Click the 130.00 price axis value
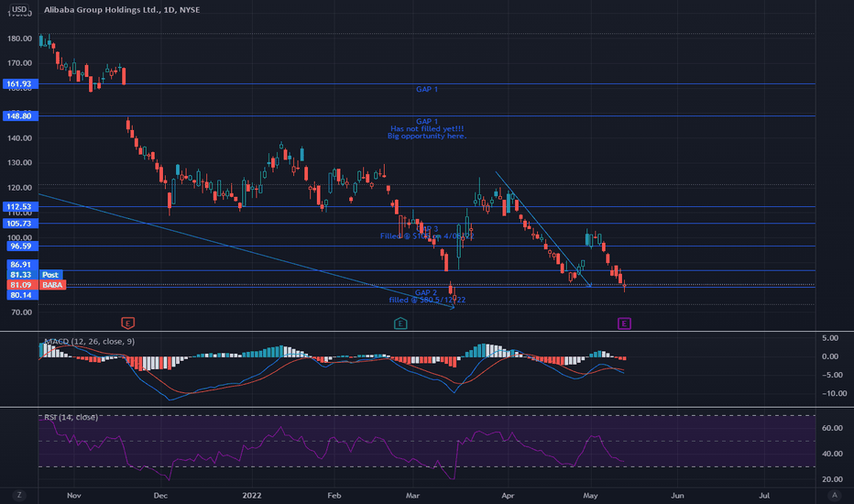 pos(19,163)
